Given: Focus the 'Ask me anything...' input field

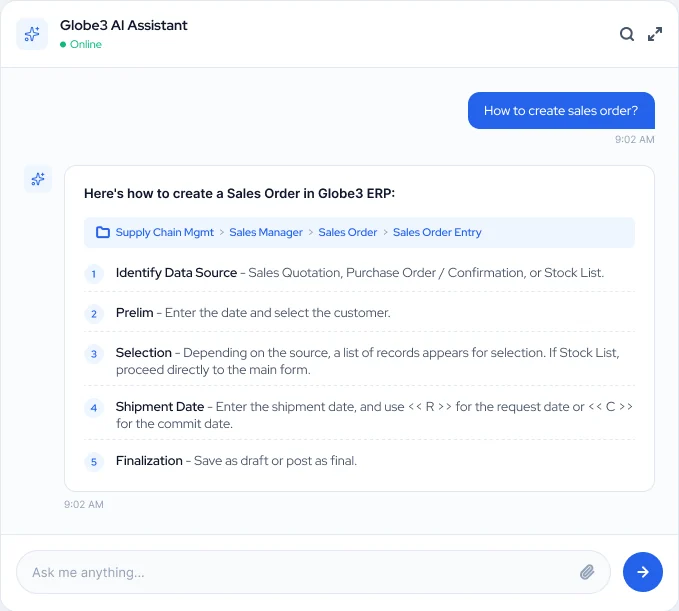Looking at the screenshot, I should coord(314,572).
